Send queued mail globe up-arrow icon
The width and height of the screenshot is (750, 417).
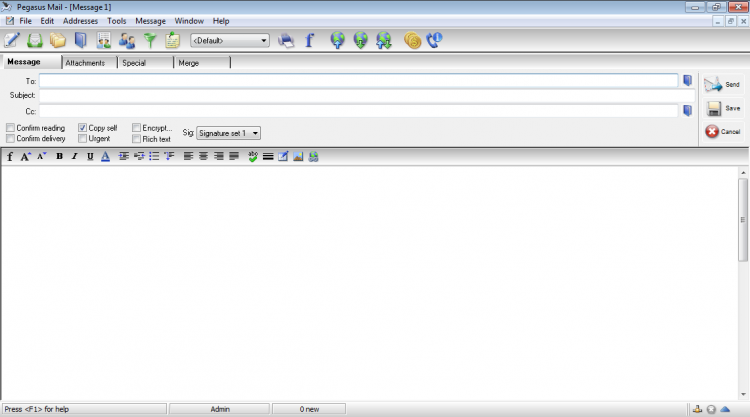click(x=337, y=40)
